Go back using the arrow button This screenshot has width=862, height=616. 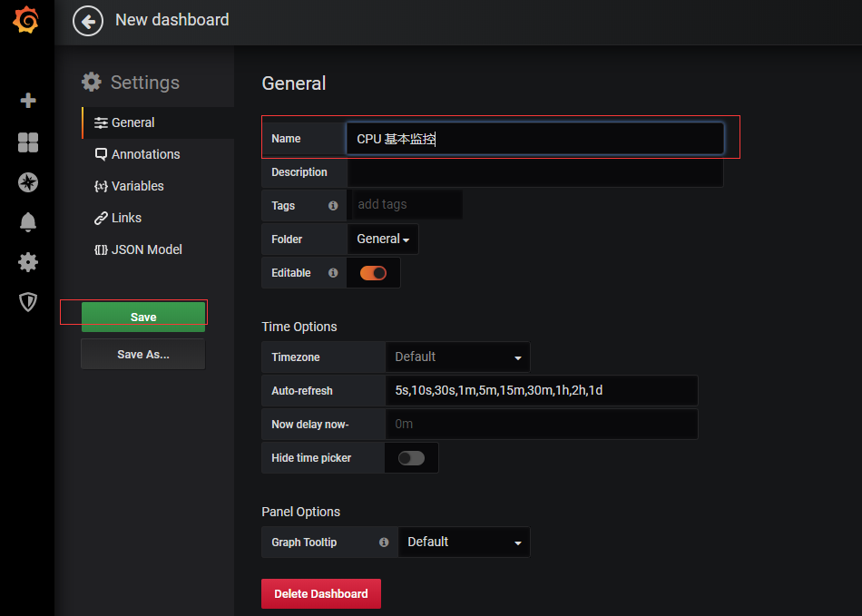pos(88,22)
